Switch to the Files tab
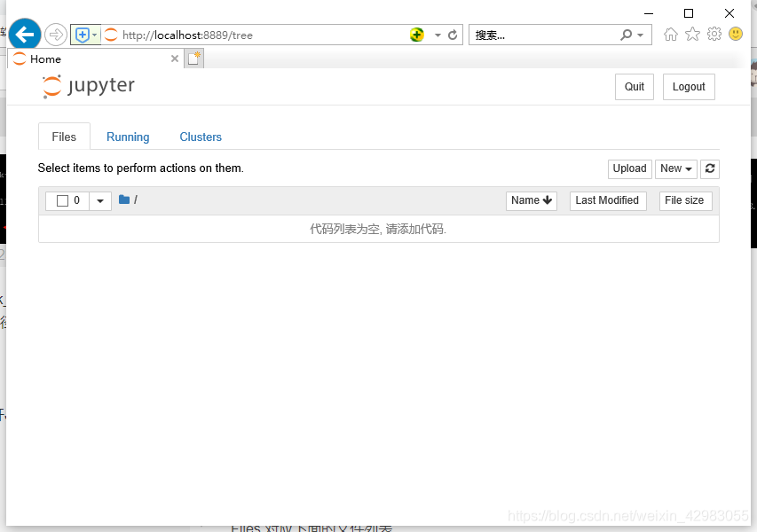This screenshot has height=532, width=757. [x=64, y=137]
